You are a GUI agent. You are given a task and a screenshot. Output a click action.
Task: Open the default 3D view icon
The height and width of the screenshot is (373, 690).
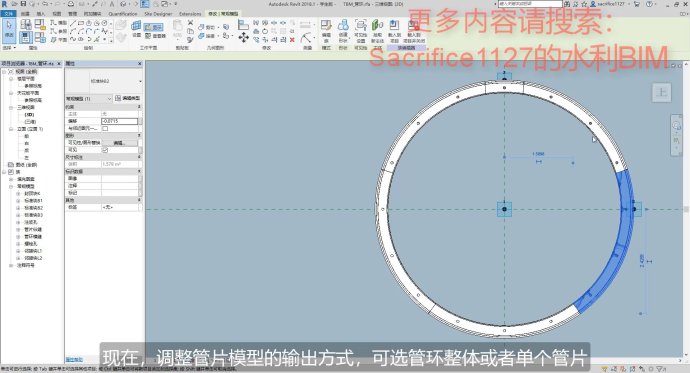(x=123, y=4)
